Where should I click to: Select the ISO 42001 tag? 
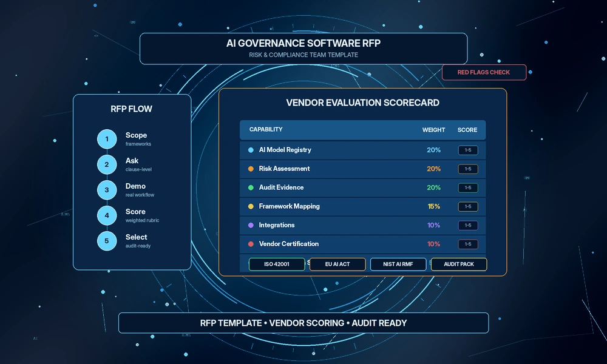(x=277, y=264)
